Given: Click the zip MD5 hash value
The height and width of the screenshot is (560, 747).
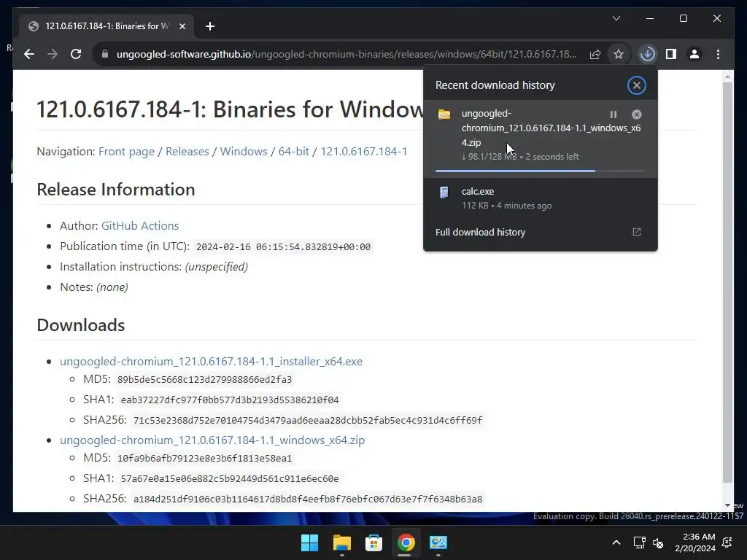Looking at the screenshot, I should tap(204, 458).
